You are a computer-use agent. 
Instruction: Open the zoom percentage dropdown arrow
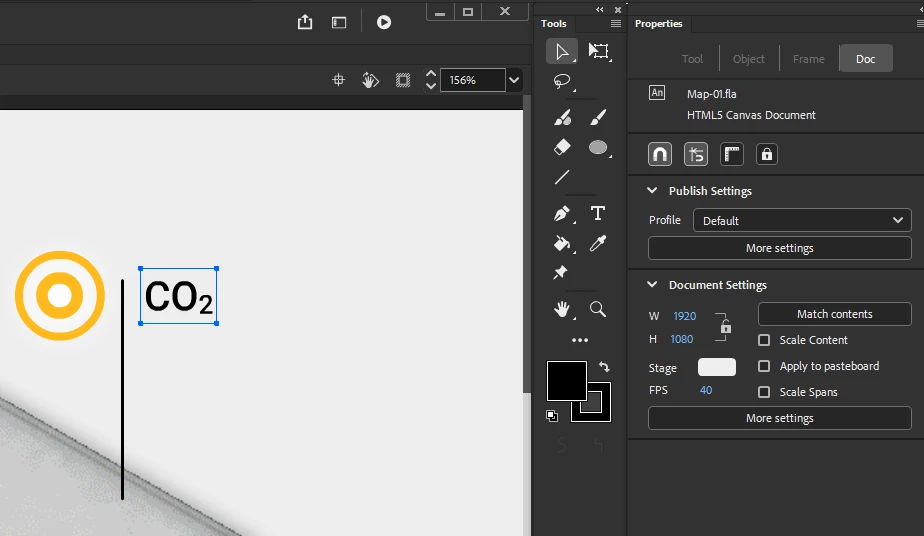point(514,80)
